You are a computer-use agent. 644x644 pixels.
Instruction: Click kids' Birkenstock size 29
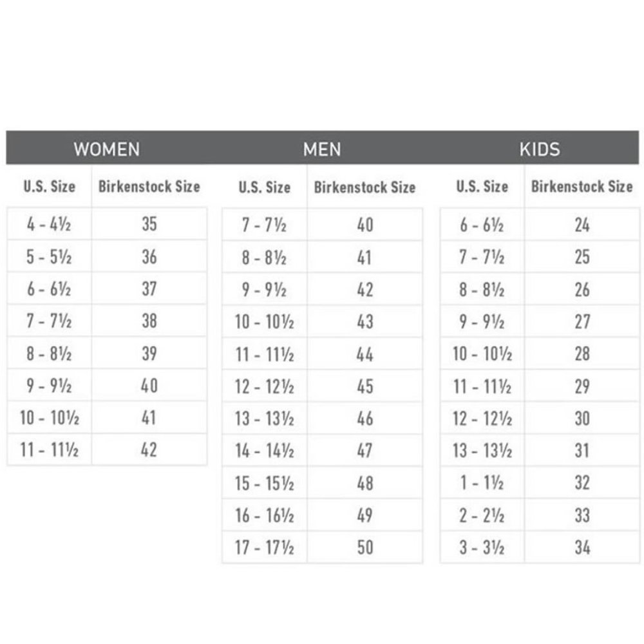click(x=582, y=386)
